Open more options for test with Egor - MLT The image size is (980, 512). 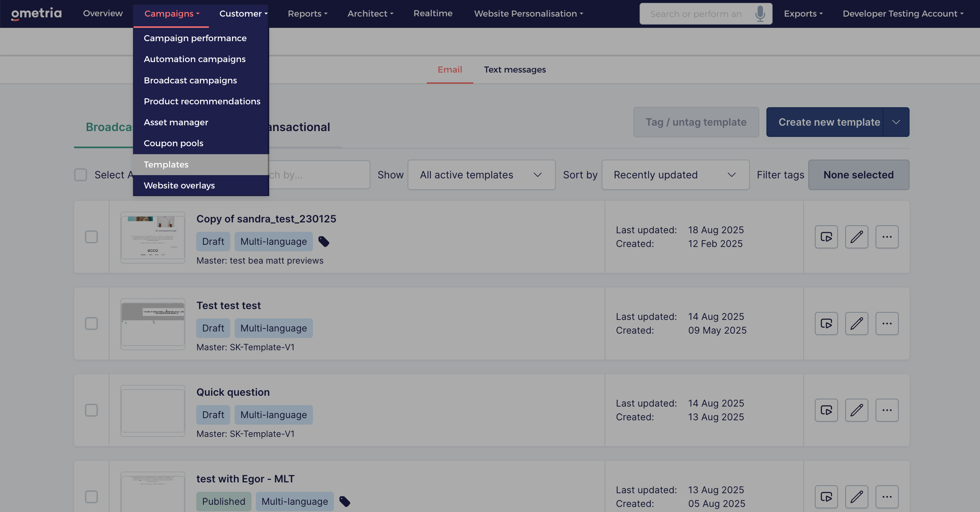887,497
